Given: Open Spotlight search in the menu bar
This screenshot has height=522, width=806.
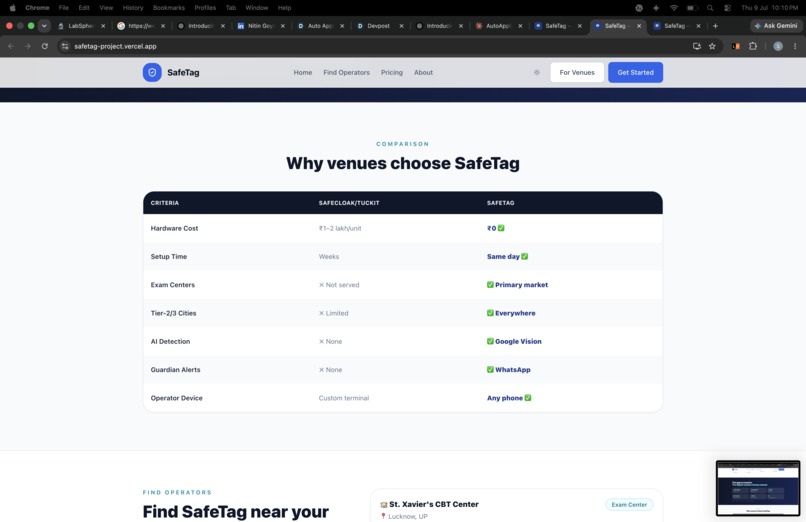Looking at the screenshot, I should (x=710, y=8).
